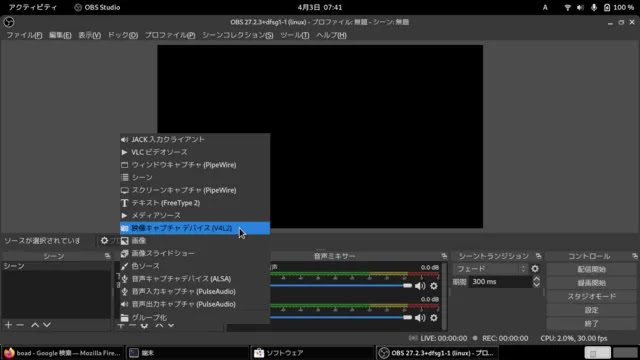
Task: Open upper audio channel gear settings
Action: 434,286
